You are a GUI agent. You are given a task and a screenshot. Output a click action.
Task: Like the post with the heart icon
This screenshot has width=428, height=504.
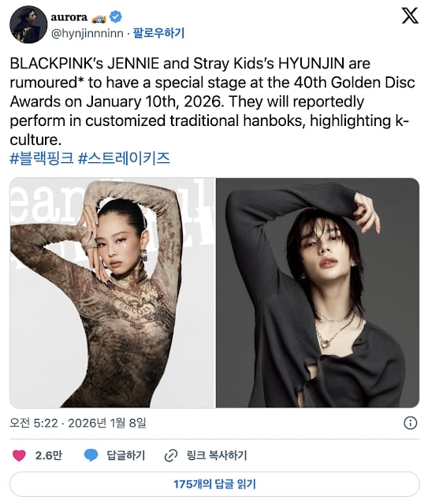pos(19,455)
